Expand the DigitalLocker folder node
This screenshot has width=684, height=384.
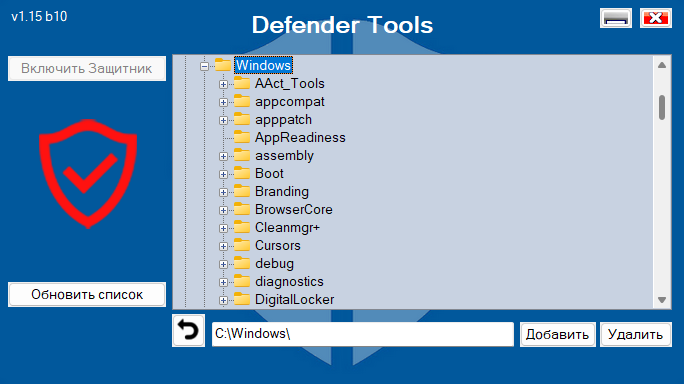click(x=223, y=300)
